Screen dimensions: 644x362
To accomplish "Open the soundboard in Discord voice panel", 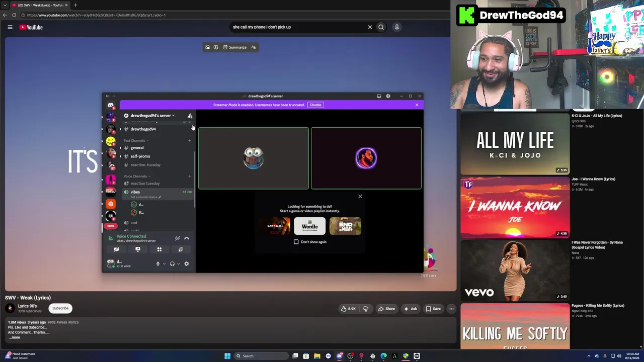I will pos(181,249).
